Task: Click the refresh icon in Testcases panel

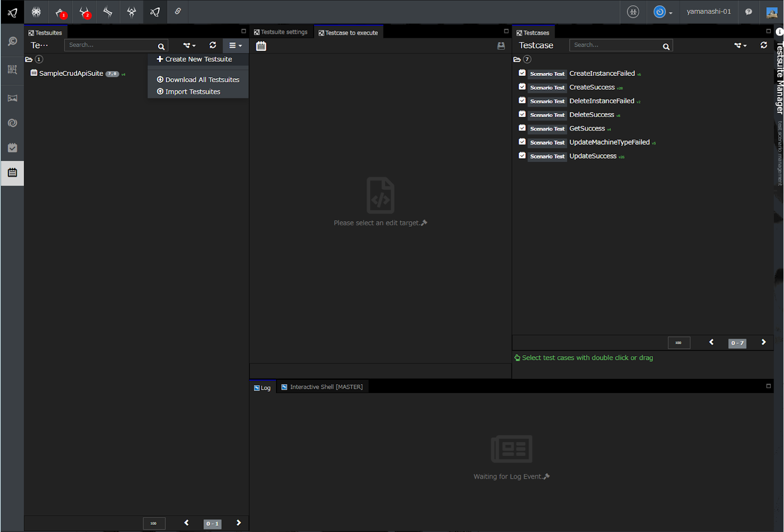Action: 763,45
